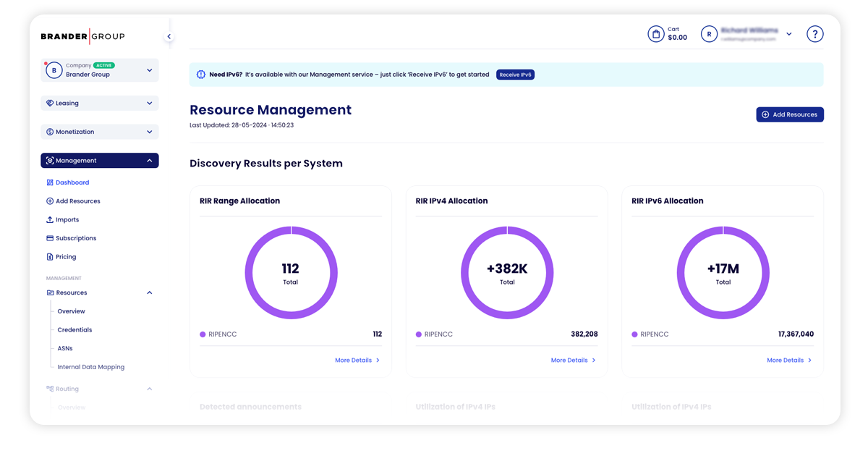Expand the Leasing section

click(x=99, y=103)
